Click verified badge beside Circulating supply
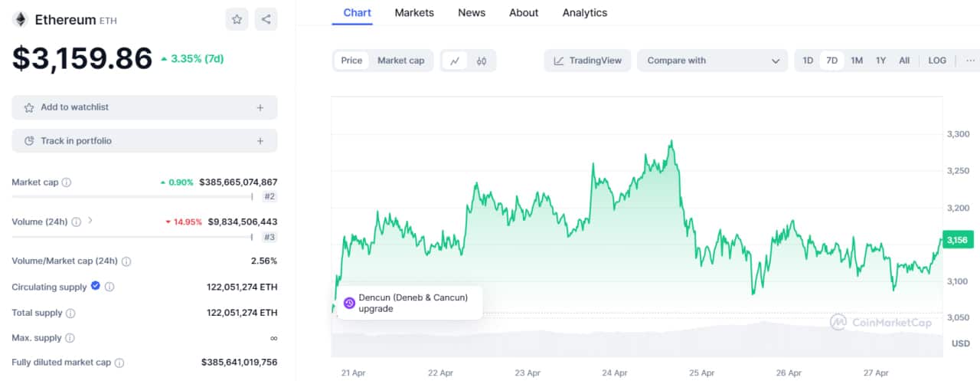The width and height of the screenshot is (980, 381). click(96, 286)
